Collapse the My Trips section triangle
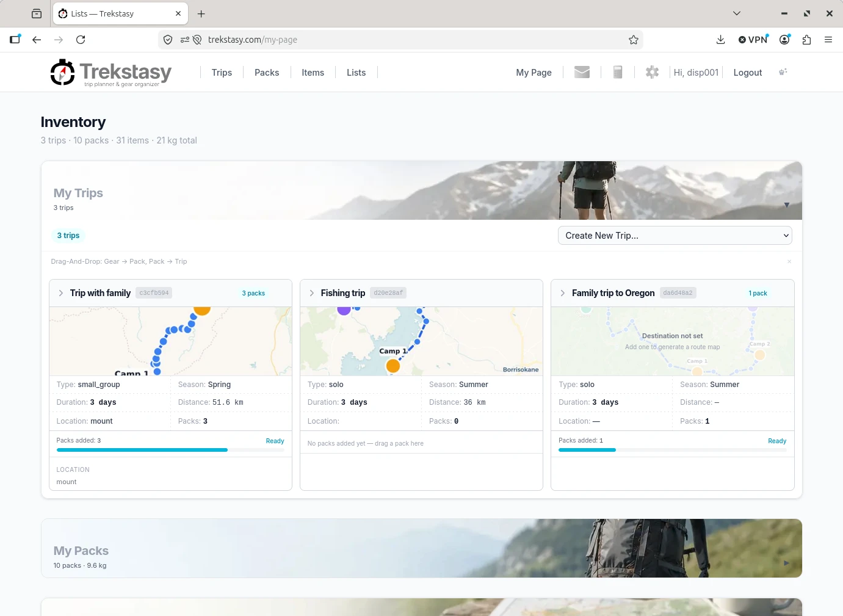Viewport: 843px width, 616px height. 787,205
